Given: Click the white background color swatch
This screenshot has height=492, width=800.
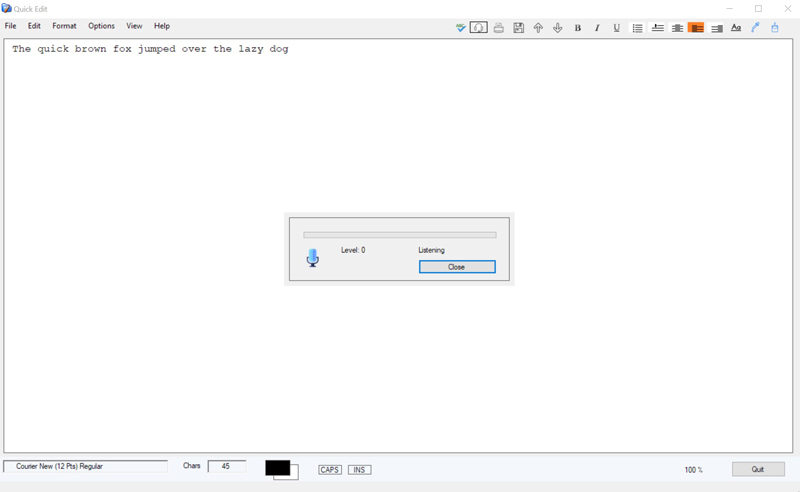Looking at the screenshot, I should 294,473.
